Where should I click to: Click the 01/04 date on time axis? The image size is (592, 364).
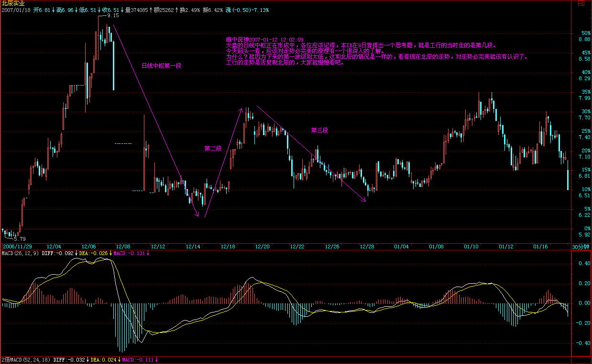(x=401, y=246)
